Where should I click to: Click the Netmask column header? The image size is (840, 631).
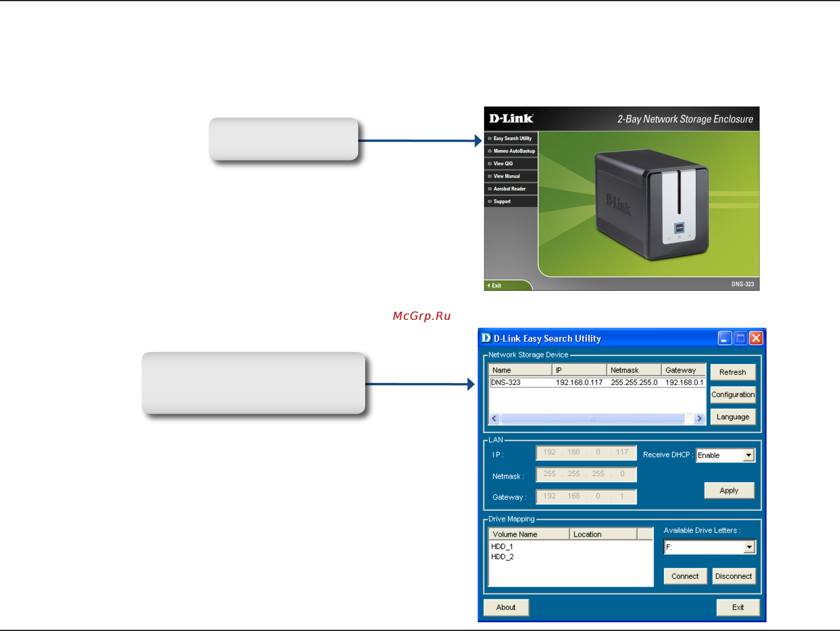[634, 370]
